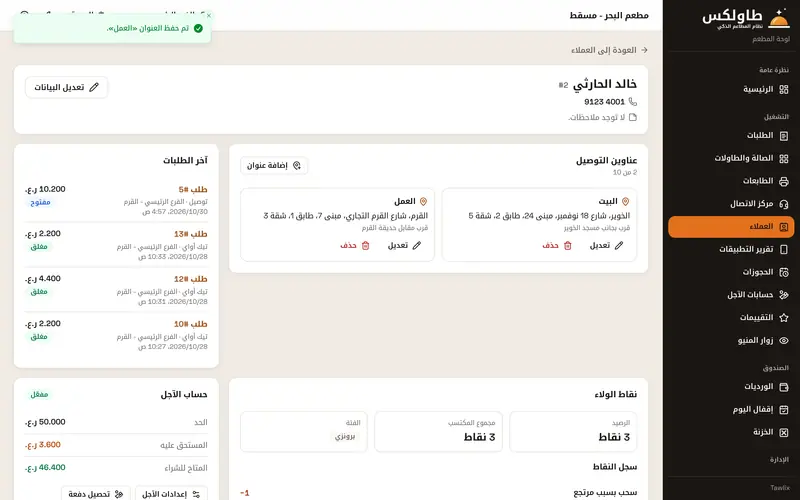Viewport: 800px width, 500px height.
Task: Select إقفال اليوم menu item
Action: click(731, 410)
